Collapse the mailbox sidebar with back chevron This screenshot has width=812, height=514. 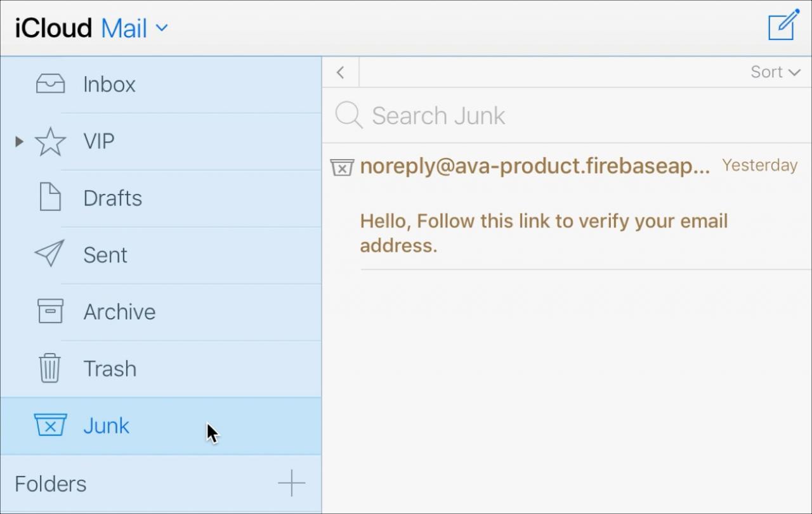[341, 72]
